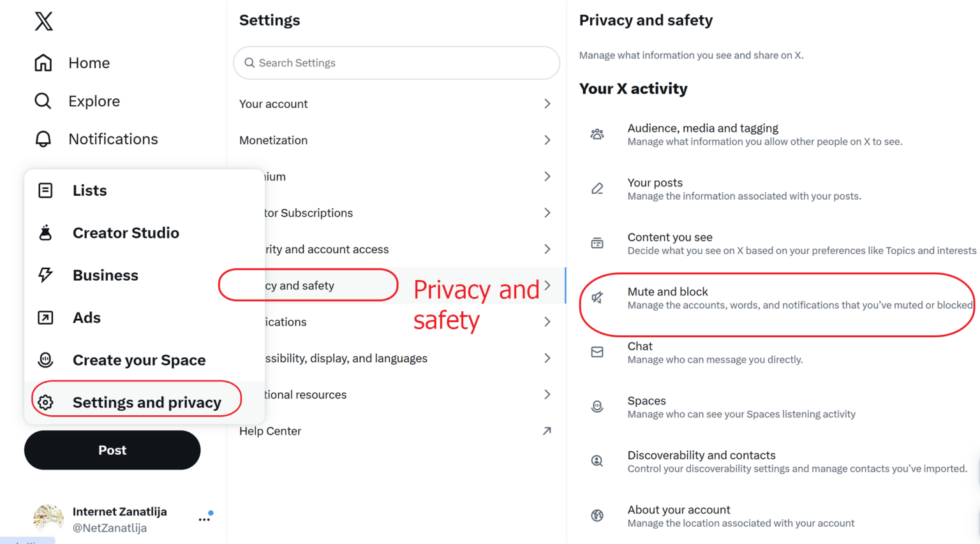
Task: Open account options three-dot menu
Action: click(x=204, y=519)
